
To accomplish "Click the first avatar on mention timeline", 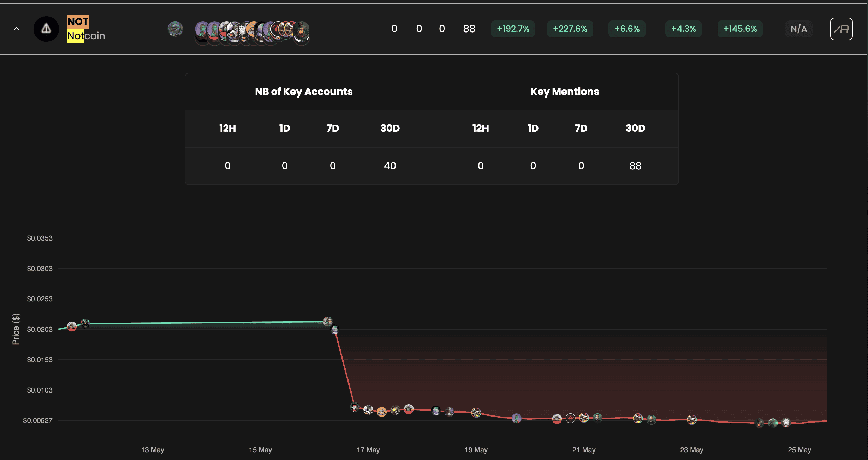I will point(175,29).
